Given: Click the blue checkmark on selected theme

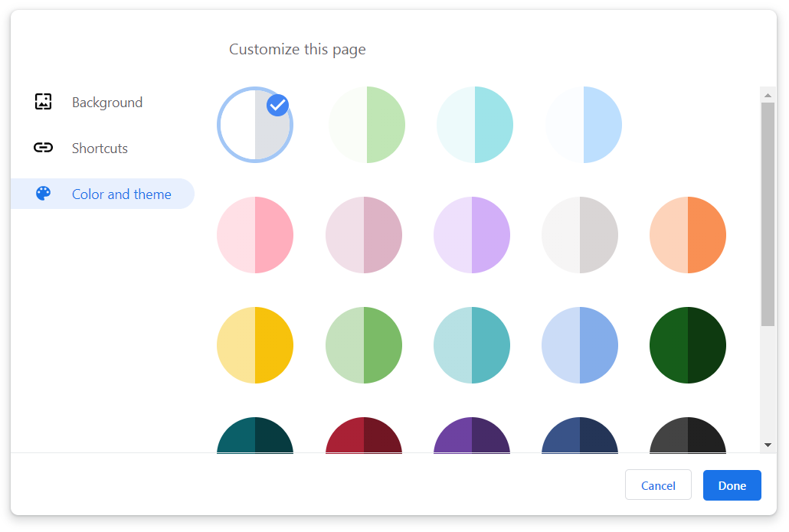Looking at the screenshot, I should tap(277, 105).
